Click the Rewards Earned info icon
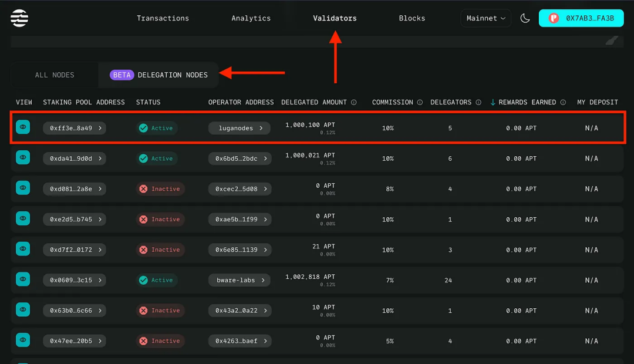 [563, 102]
